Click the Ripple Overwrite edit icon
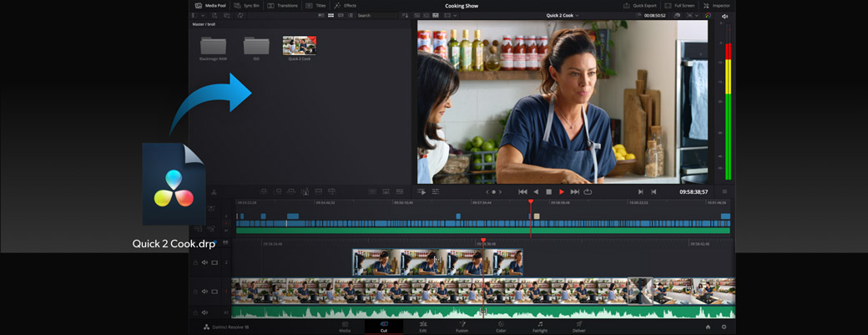Viewport: 868px width, 335px height. (x=291, y=191)
